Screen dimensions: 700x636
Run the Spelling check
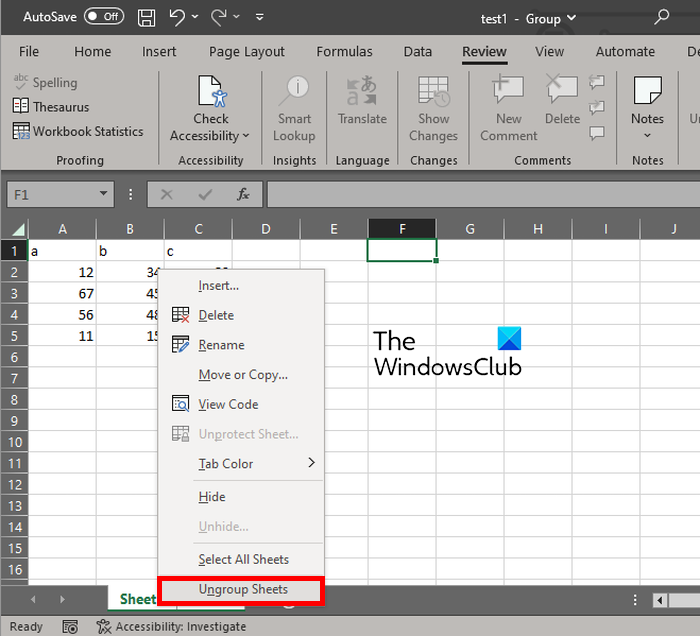point(45,82)
